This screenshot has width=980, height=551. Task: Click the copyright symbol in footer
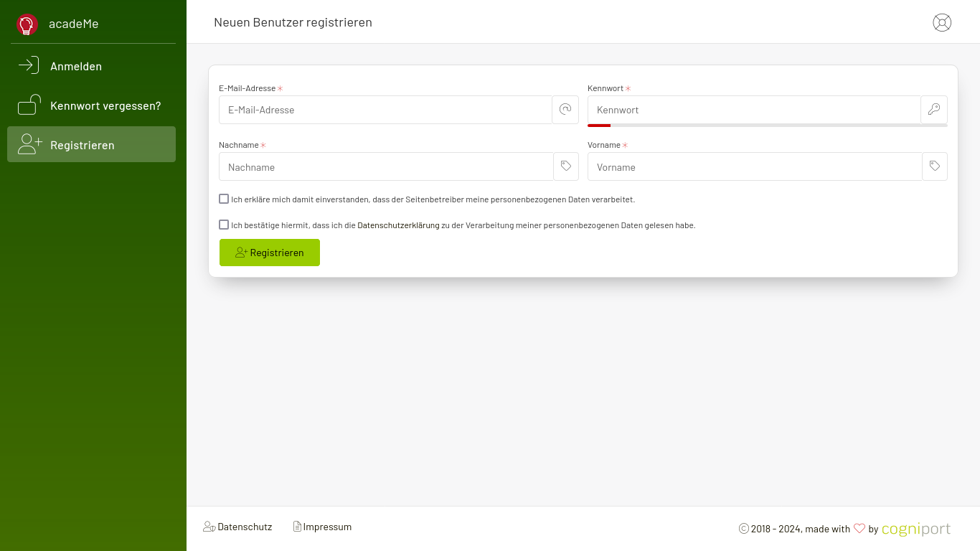click(x=744, y=529)
